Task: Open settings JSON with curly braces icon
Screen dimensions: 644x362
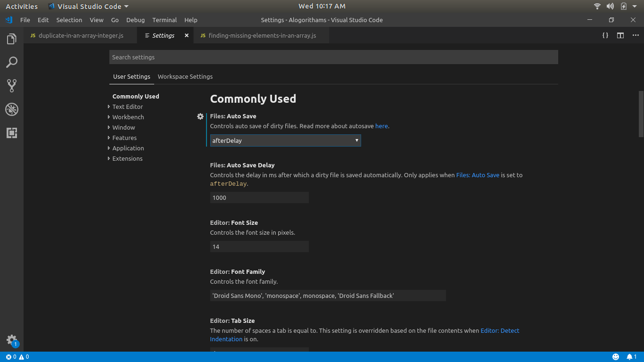Action: (x=605, y=35)
